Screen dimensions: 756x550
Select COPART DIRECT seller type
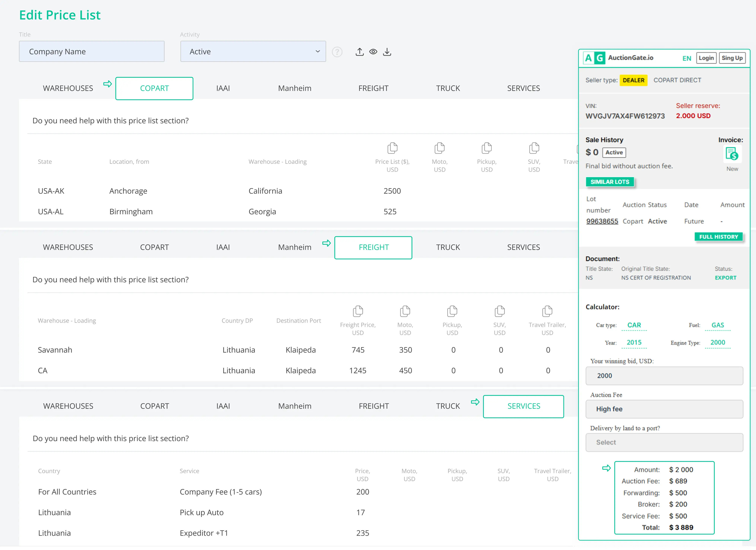[x=677, y=80]
